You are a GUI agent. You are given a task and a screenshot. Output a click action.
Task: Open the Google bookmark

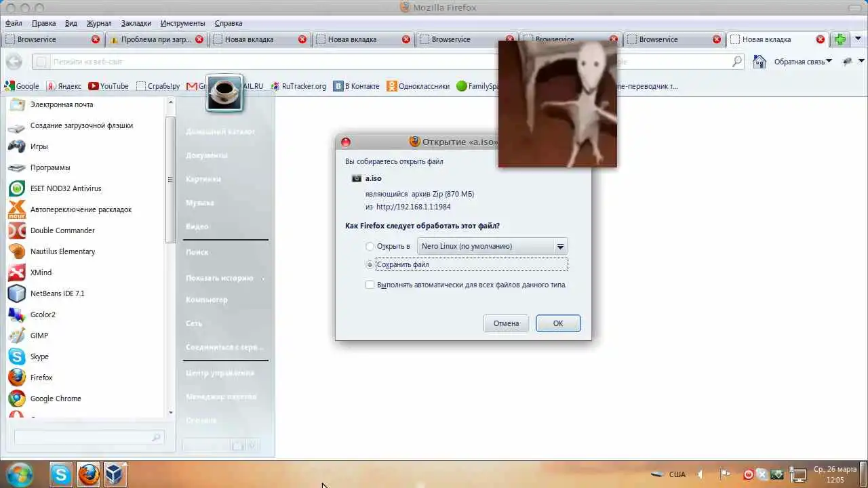(x=22, y=86)
